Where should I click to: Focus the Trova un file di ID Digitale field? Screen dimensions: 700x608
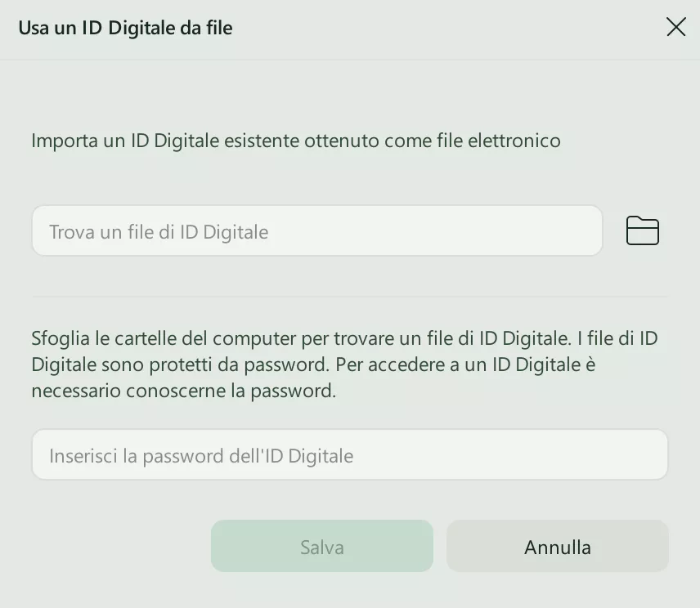pos(316,231)
